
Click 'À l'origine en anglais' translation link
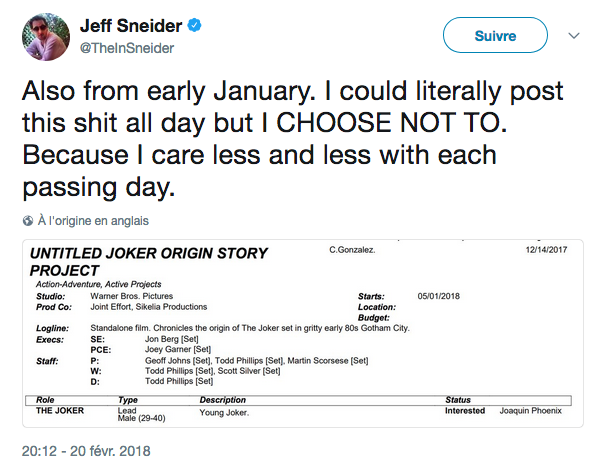93,221
